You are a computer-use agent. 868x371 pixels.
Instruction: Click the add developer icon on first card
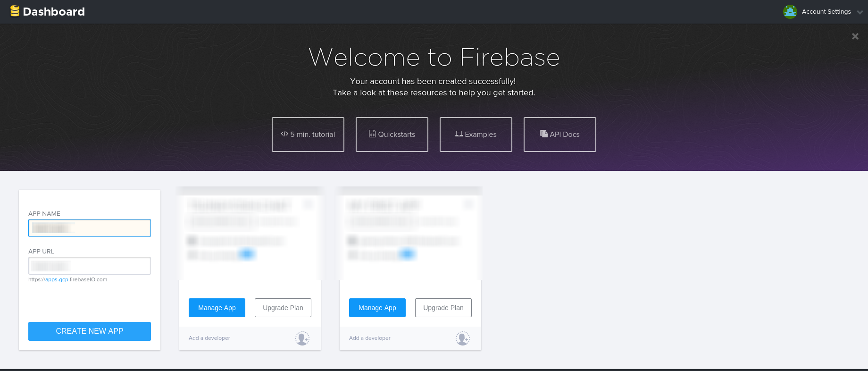[302, 338]
